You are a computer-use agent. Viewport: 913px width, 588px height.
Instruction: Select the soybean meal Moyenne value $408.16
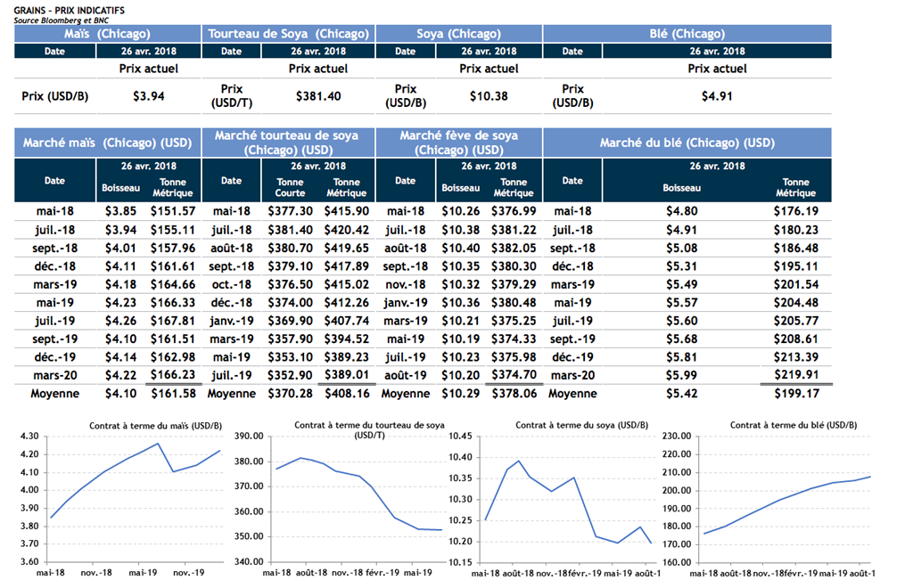click(x=347, y=393)
